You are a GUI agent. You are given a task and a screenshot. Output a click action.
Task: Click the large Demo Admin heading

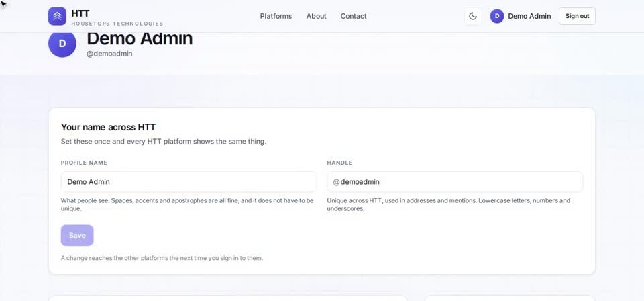140,39
